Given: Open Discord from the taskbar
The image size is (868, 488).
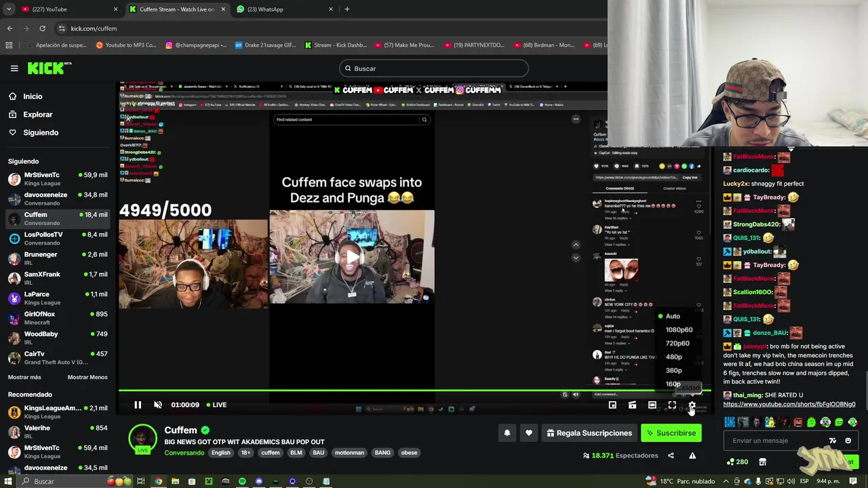Looking at the screenshot, I should [x=259, y=481].
